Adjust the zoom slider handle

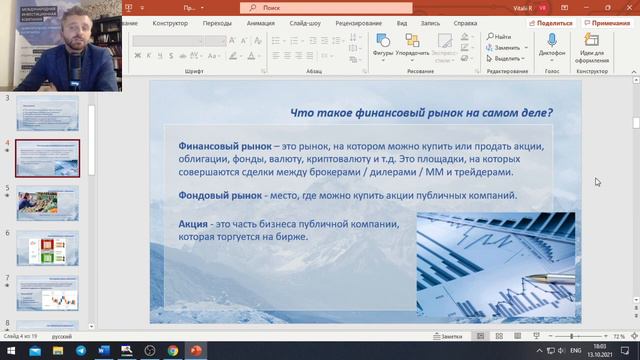[571, 336]
